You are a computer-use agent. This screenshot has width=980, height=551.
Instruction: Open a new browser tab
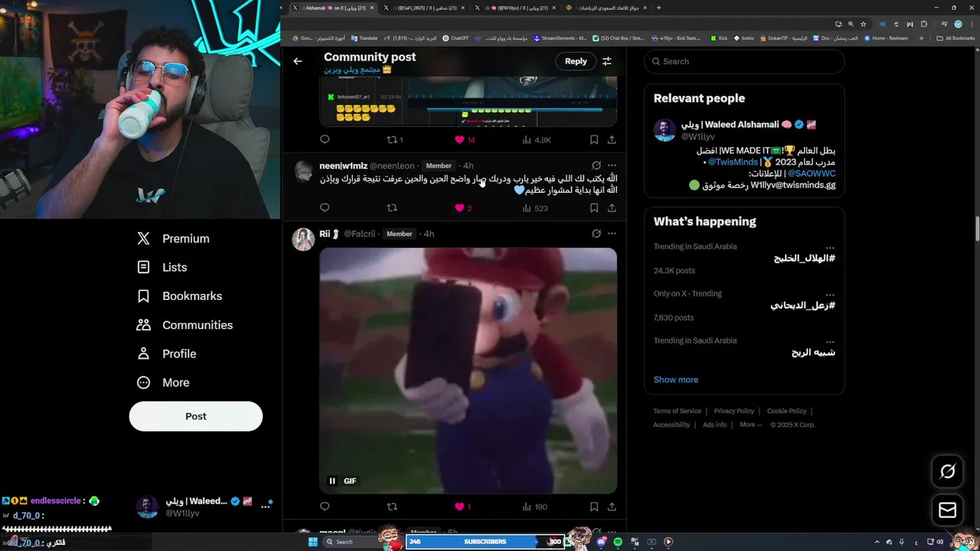click(658, 8)
